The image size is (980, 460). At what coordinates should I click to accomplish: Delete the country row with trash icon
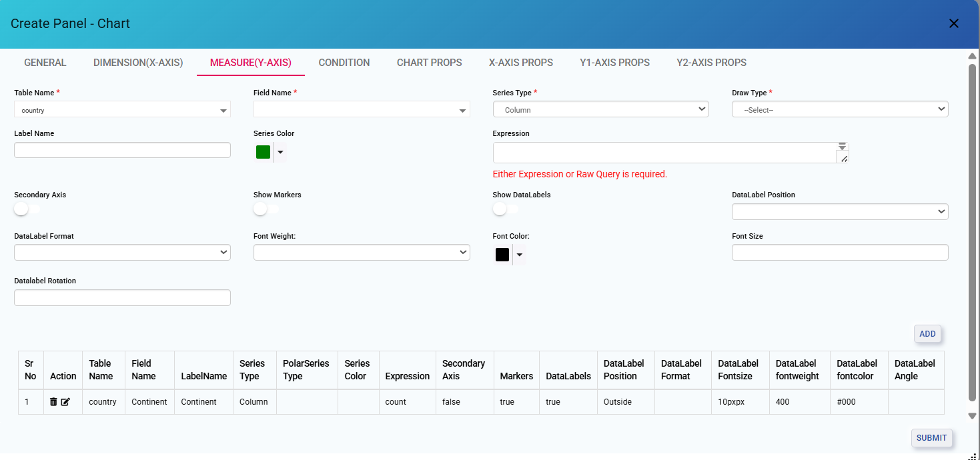tap(53, 402)
